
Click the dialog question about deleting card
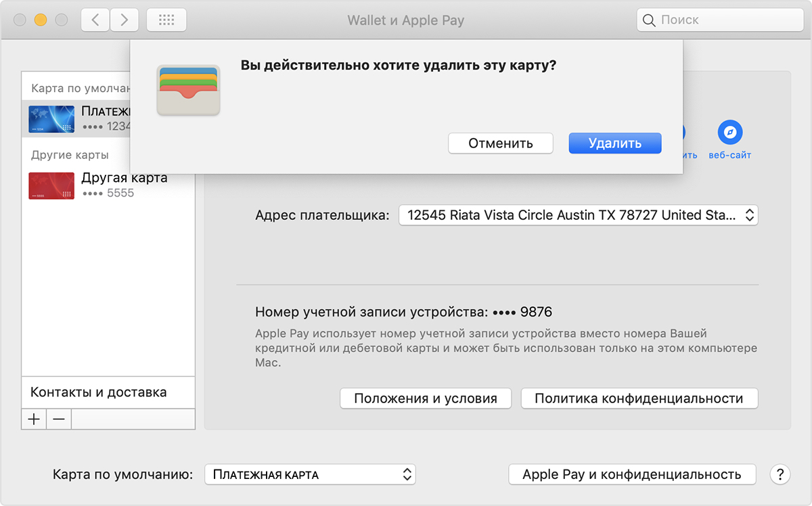[x=399, y=66]
